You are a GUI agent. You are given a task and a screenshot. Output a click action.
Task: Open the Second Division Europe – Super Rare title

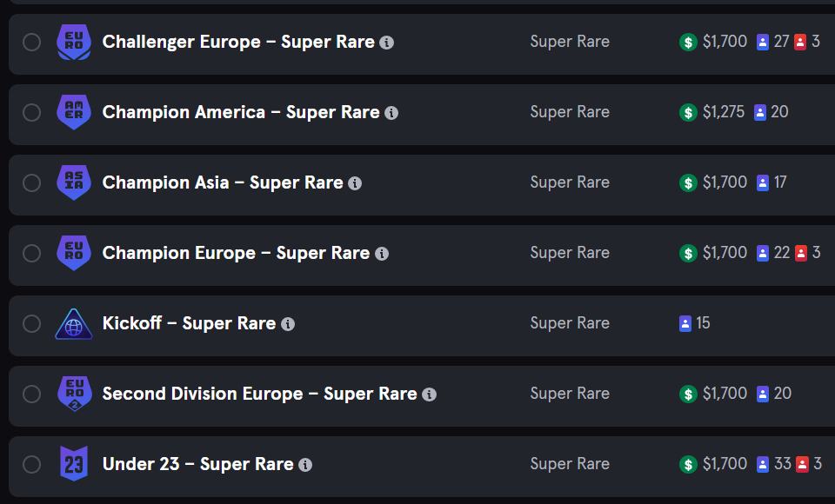pyautogui.click(x=259, y=394)
